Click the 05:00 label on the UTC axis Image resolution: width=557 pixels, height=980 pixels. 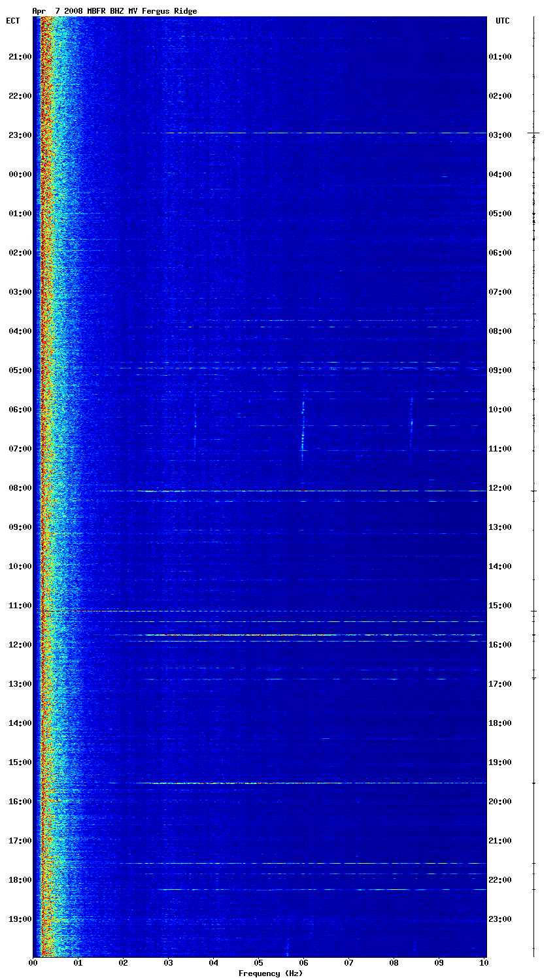tap(500, 214)
